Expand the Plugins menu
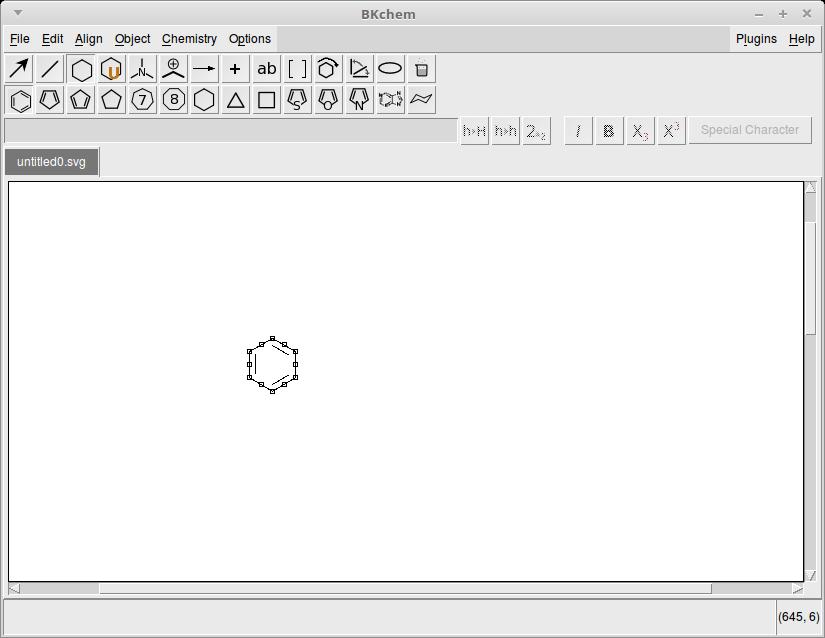The height and width of the screenshot is (638, 825). pos(756,39)
